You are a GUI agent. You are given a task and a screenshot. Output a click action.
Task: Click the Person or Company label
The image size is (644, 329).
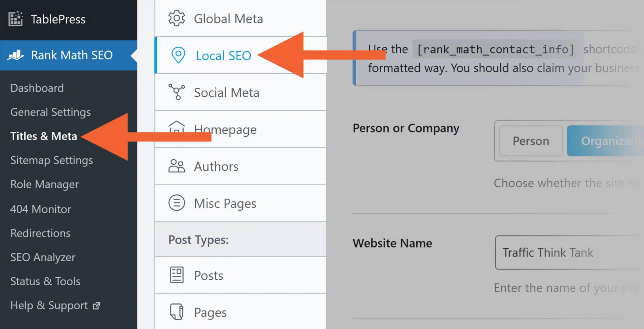406,128
